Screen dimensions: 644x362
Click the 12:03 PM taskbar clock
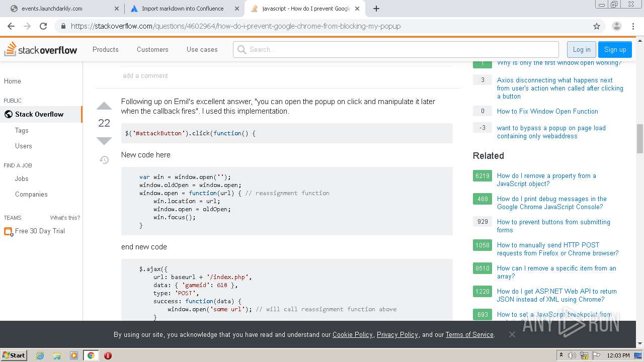(618, 355)
